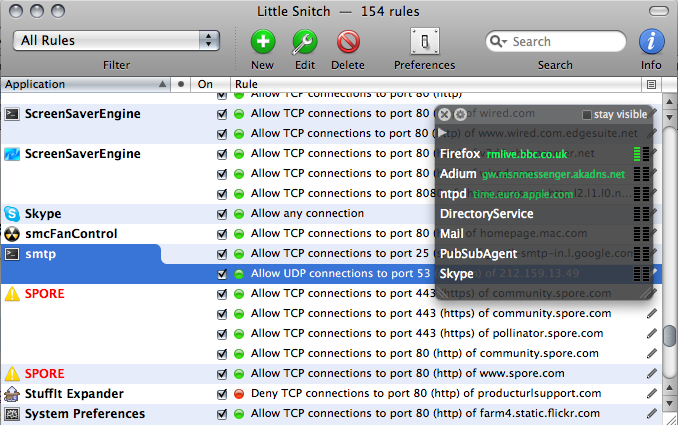Open Preferences from the toolbar
The height and width of the screenshot is (425, 678).
coord(425,42)
